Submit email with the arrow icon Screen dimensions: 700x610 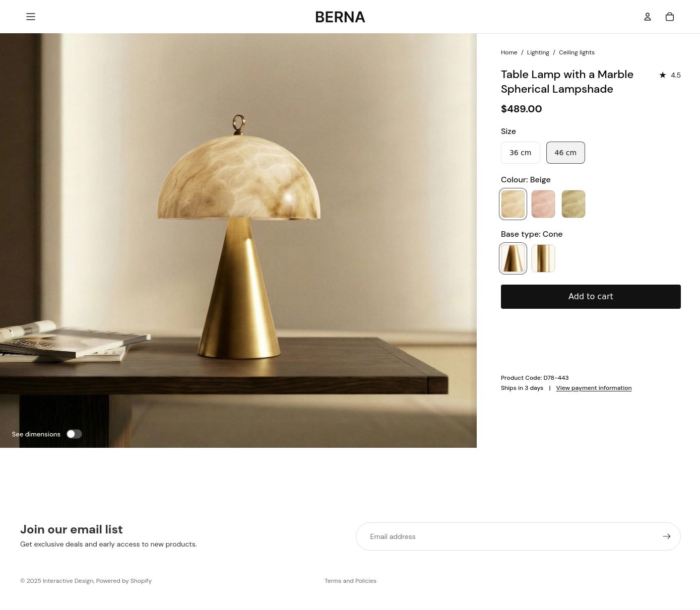[x=666, y=536]
